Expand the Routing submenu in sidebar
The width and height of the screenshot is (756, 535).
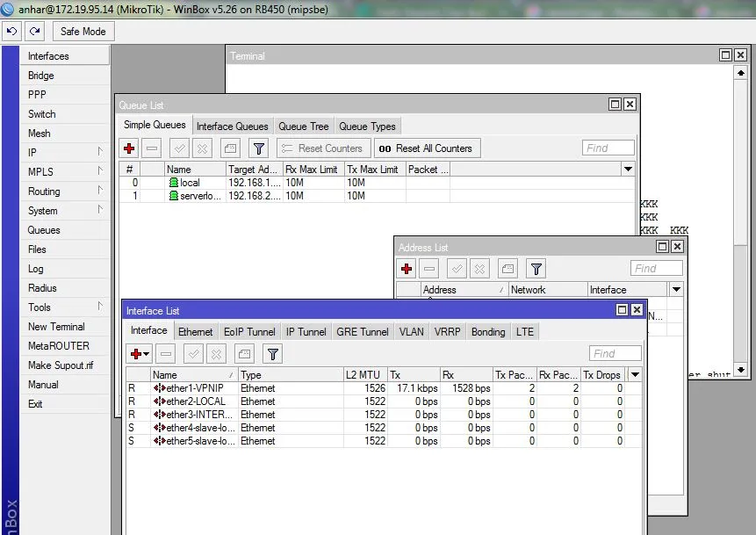pos(65,192)
